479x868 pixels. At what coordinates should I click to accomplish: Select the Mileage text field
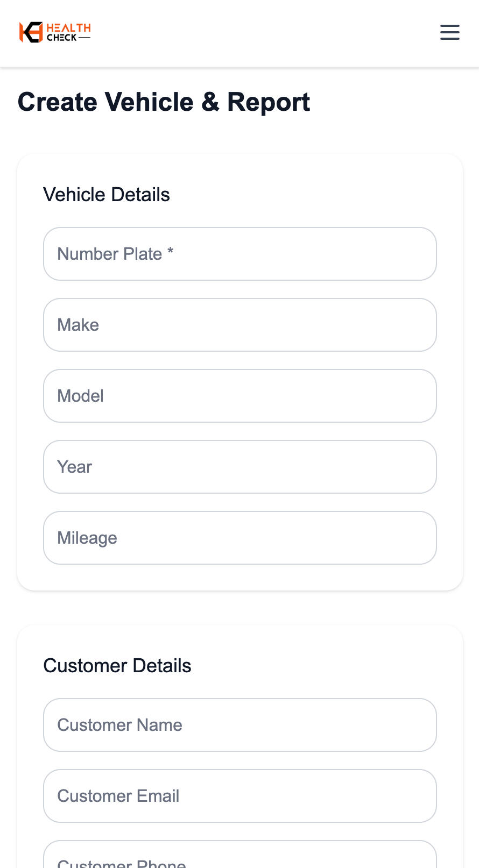point(240,538)
